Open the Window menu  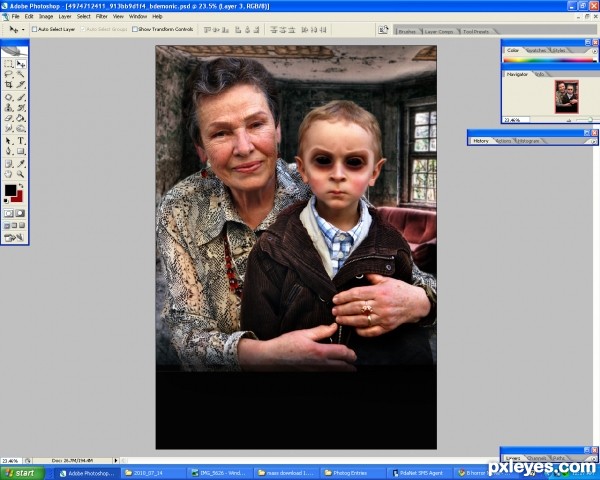(138, 16)
